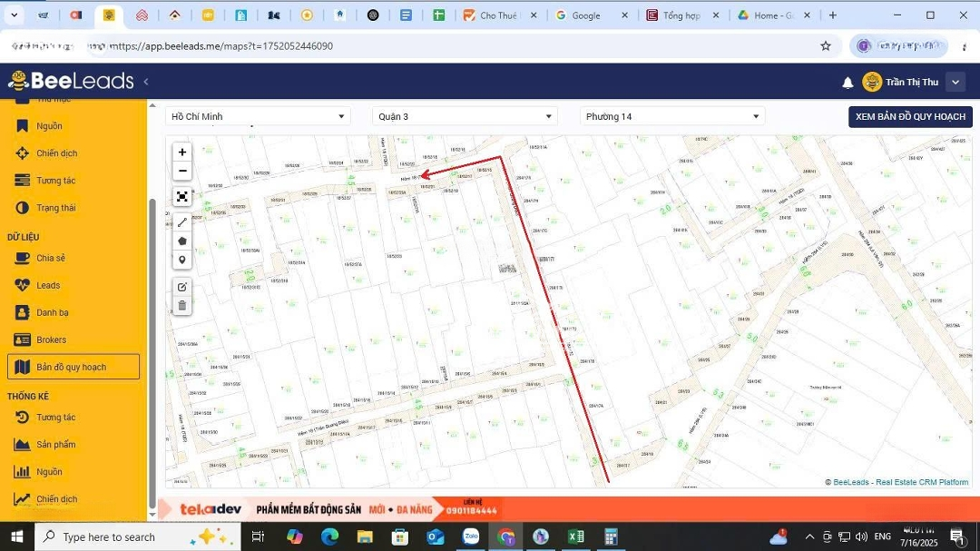Screen dimensions: 980x551
Task: Open Brokers in the sidebar
Action: pyautogui.click(x=51, y=339)
